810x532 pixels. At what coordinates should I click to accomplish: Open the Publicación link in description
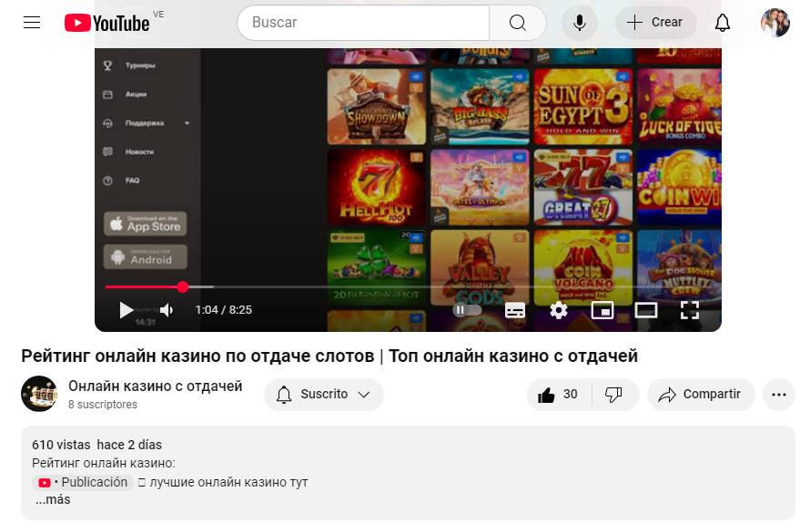tap(83, 483)
